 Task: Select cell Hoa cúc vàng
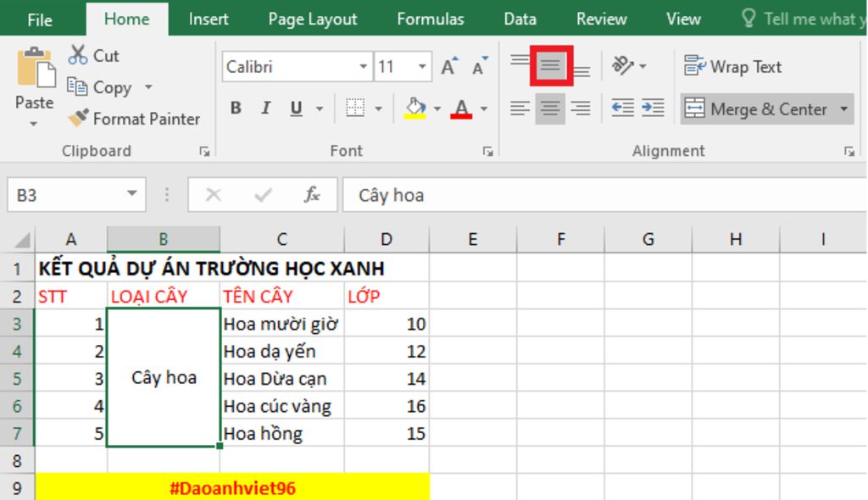pyautogui.click(x=281, y=406)
